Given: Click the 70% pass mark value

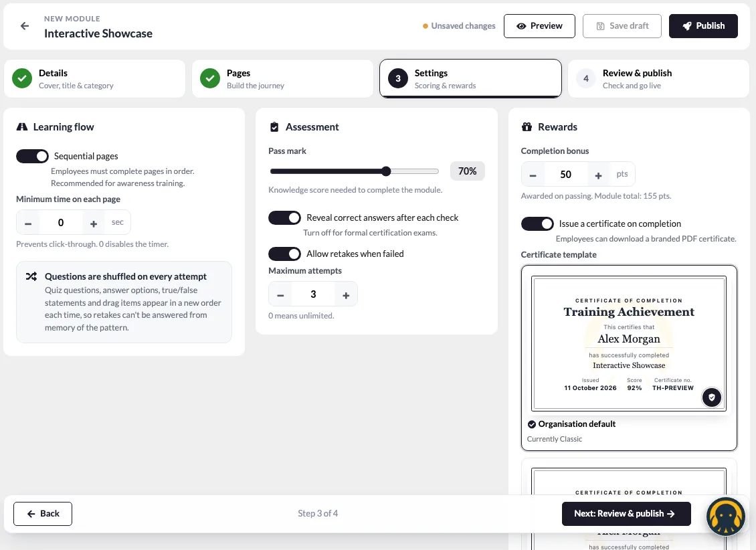Looking at the screenshot, I should click(x=467, y=171).
